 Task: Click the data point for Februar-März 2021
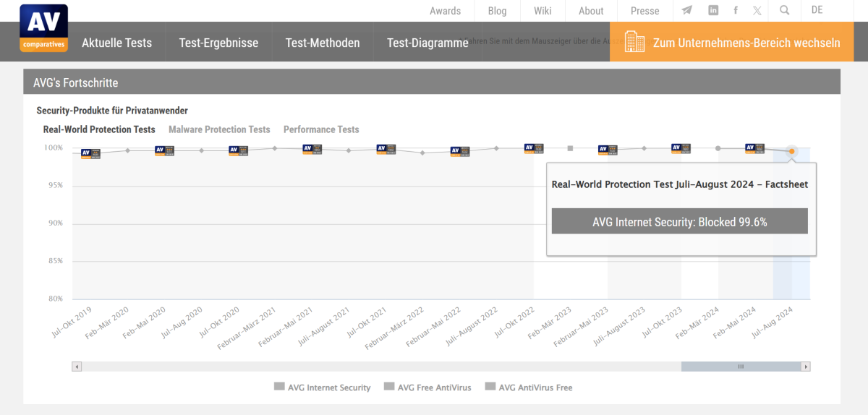tap(275, 148)
